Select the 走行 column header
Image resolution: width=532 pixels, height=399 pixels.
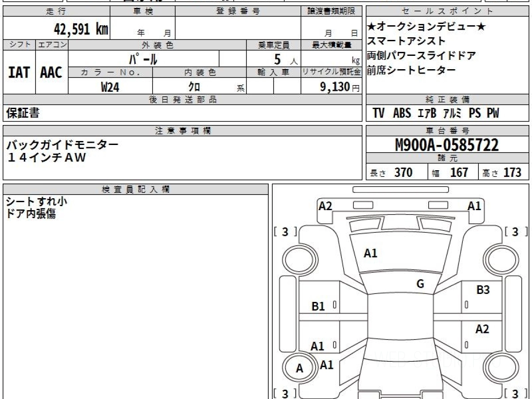click(56, 12)
